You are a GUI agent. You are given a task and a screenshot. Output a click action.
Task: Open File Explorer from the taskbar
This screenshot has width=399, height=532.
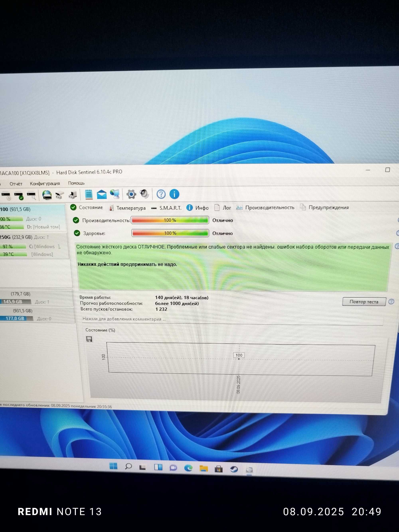[x=203, y=468]
